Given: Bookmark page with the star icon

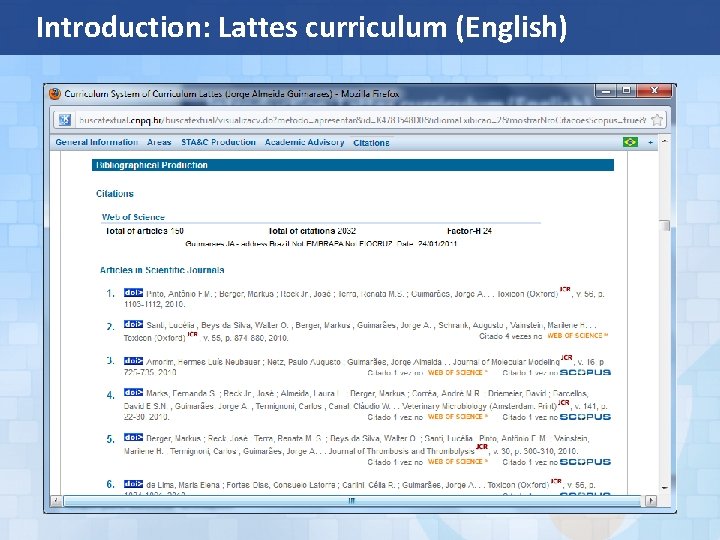Looking at the screenshot, I should (x=657, y=120).
